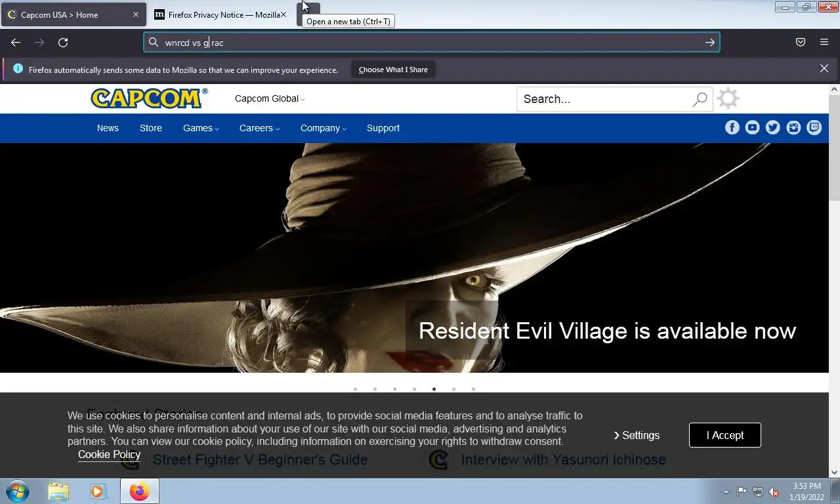Open the Support menu item
The height and width of the screenshot is (504, 840).
tap(383, 128)
